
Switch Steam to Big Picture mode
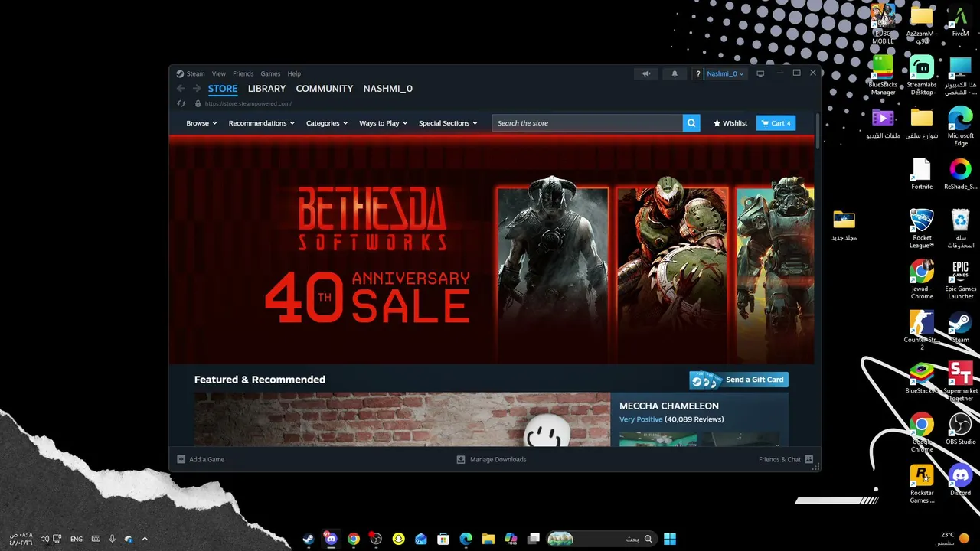[760, 73]
